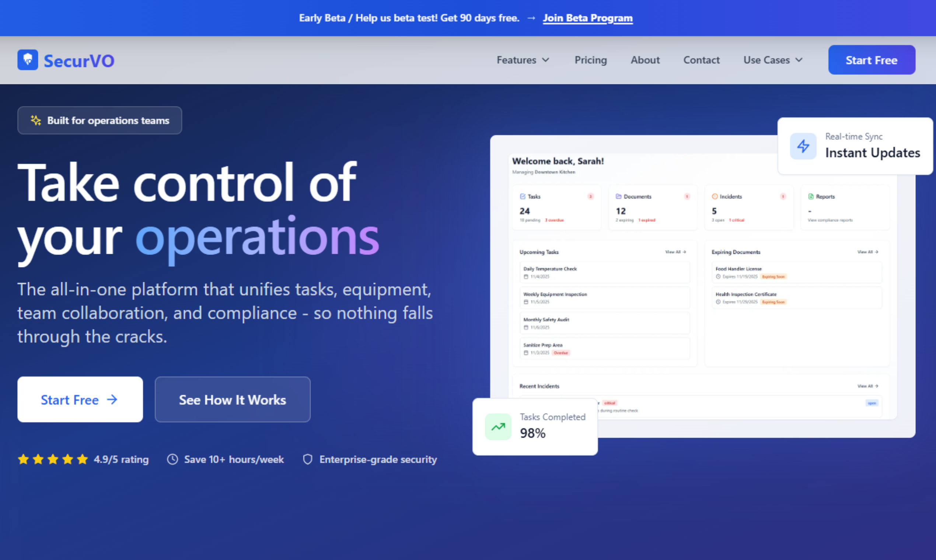936x560 pixels.
Task: Click the shield icon beside Enterprise-grade security
Action: click(308, 459)
